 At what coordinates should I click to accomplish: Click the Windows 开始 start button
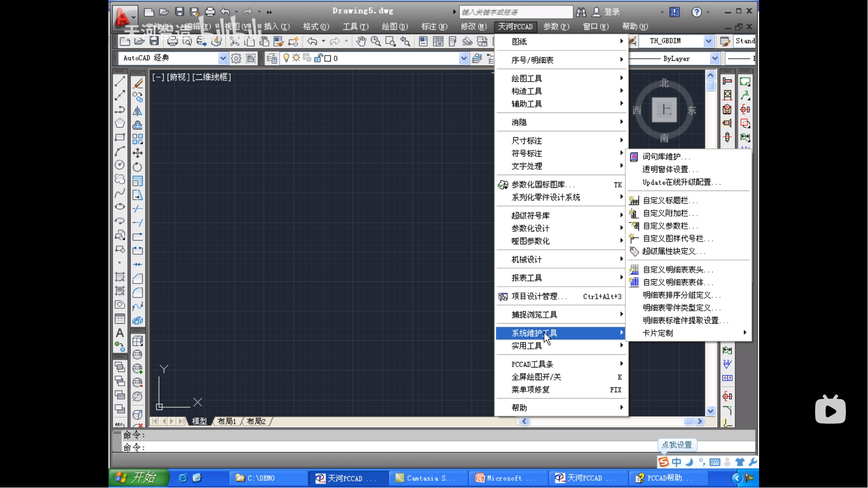tap(139, 478)
